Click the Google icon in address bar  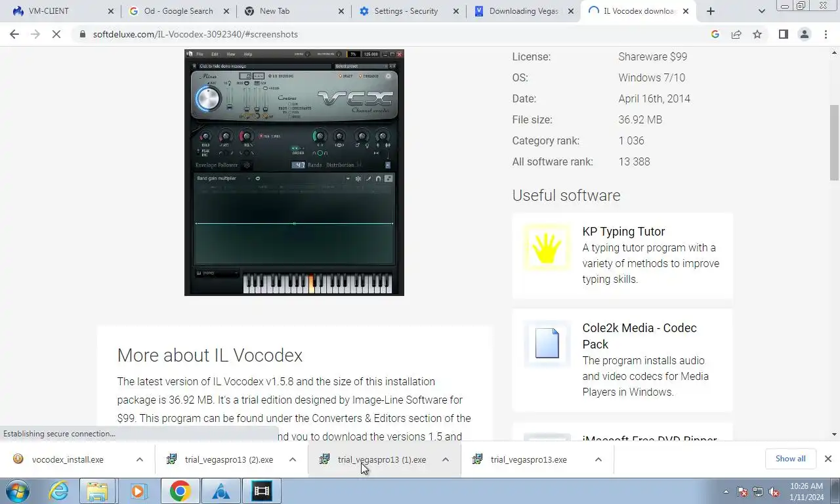(x=715, y=34)
